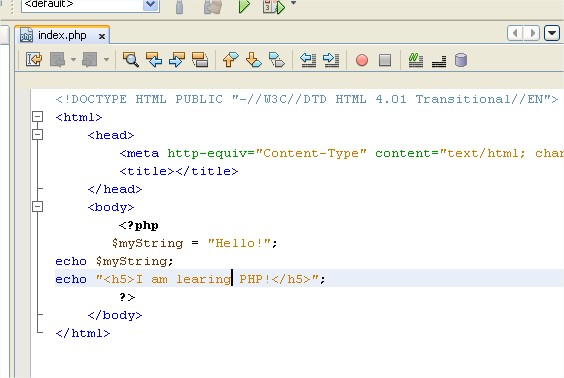
Task: Click the "I am learing PHP!" echo line
Action: point(190,279)
